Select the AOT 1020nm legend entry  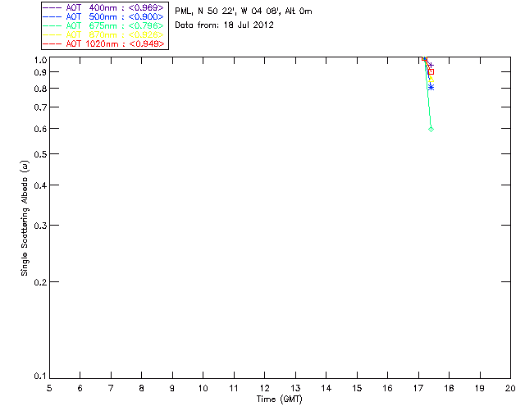103,43
